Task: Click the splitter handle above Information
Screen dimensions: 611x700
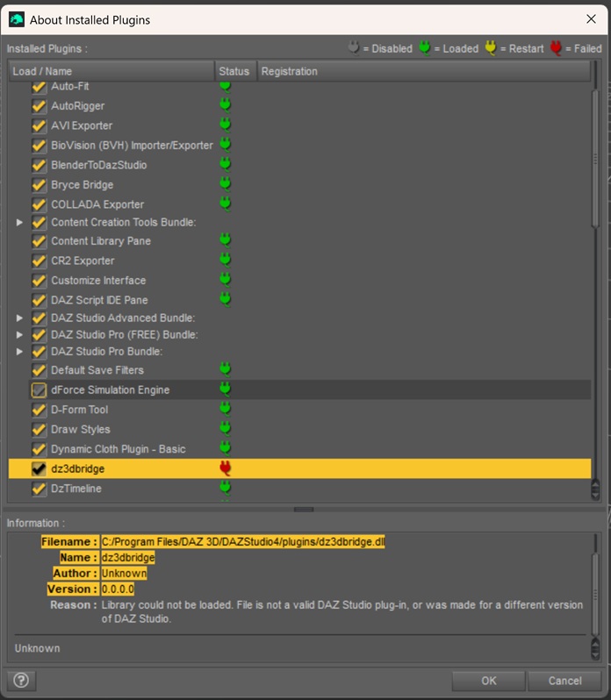Action: [304, 509]
